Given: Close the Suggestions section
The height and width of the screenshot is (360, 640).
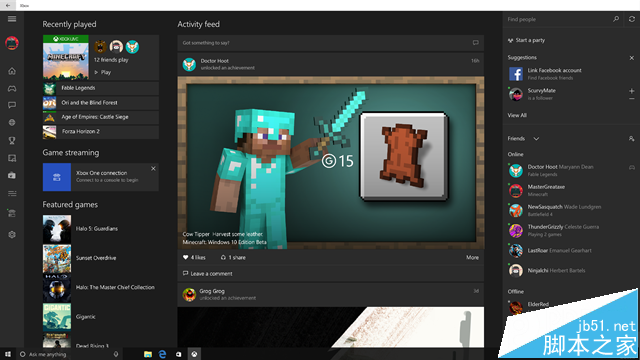Looking at the screenshot, I should coord(631,58).
